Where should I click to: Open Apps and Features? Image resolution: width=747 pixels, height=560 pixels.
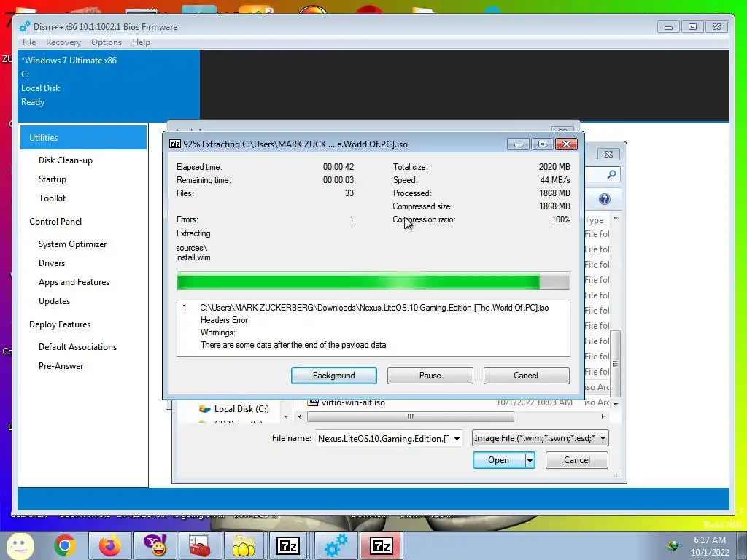point(74,282)
